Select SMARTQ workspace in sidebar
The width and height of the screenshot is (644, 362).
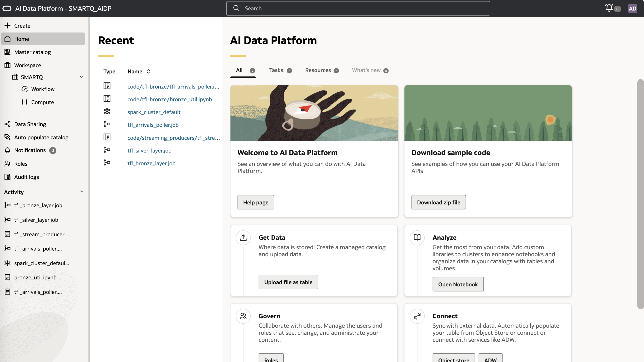pos(32,77)
